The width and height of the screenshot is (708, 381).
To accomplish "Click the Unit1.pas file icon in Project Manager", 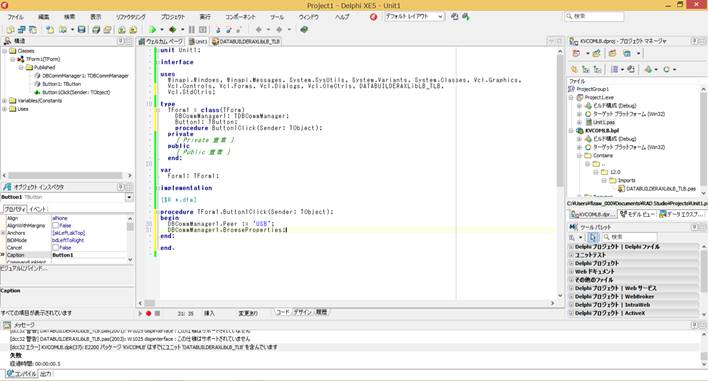I will (x=588, y=122).
